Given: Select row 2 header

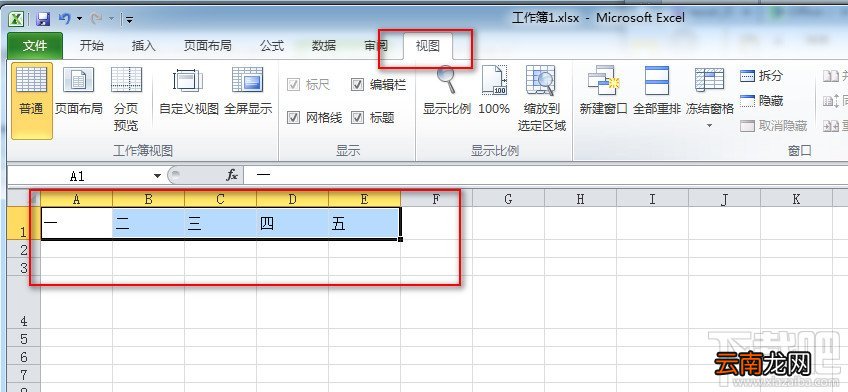Looking at the screenshot, I should pos(24,249).
